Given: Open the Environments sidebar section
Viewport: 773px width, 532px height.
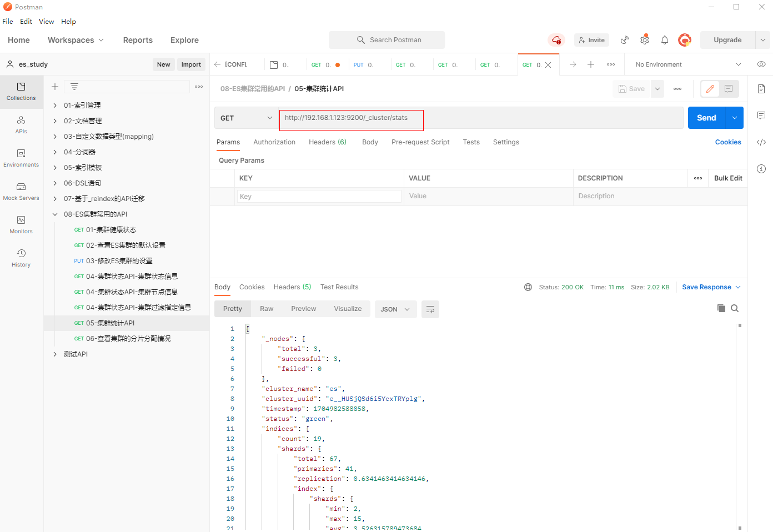Looking at the screenshot, I should (21, 158).
